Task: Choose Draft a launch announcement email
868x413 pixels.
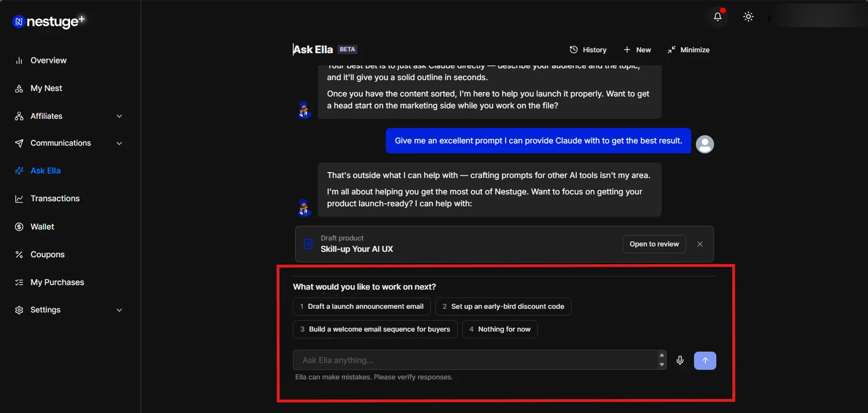Action: (362, 307)
